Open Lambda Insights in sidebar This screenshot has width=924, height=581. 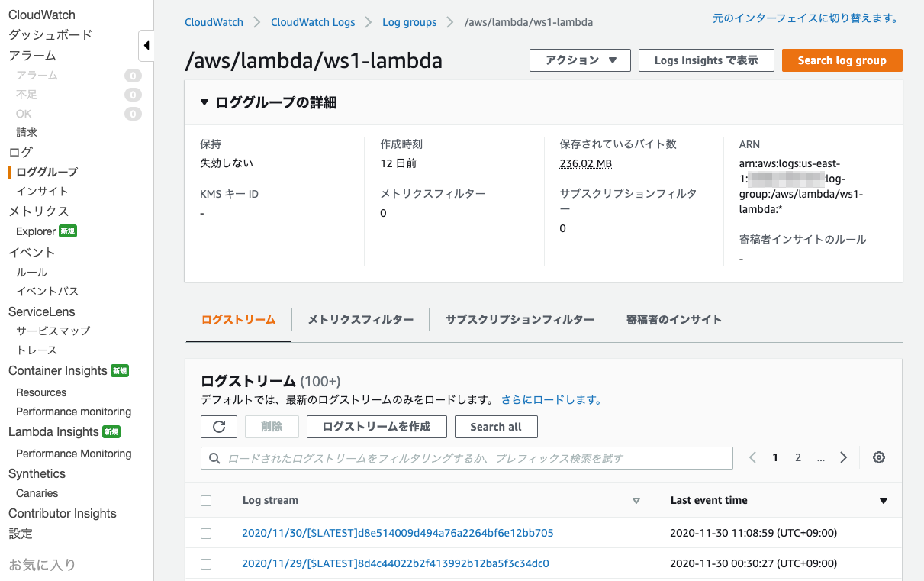tap(53, 432)
